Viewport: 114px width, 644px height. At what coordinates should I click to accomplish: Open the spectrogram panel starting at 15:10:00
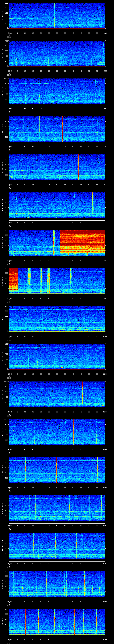pyautogui.click(x=57, y=356)
